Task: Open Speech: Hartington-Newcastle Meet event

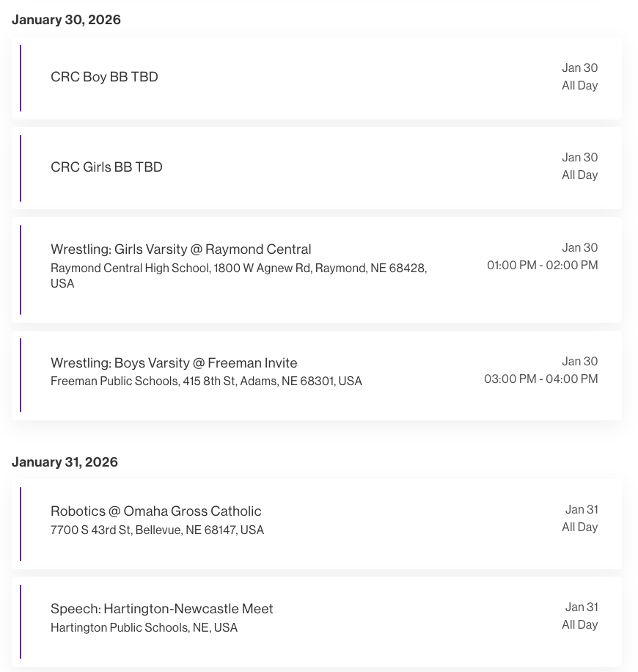Action: [161, 609]
